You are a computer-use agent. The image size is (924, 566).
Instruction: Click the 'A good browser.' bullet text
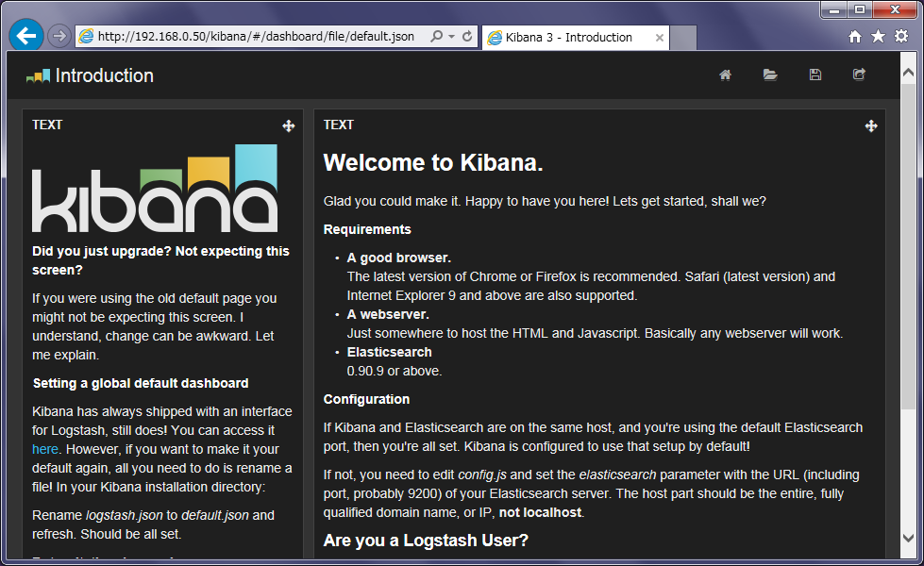click(399, 258)
